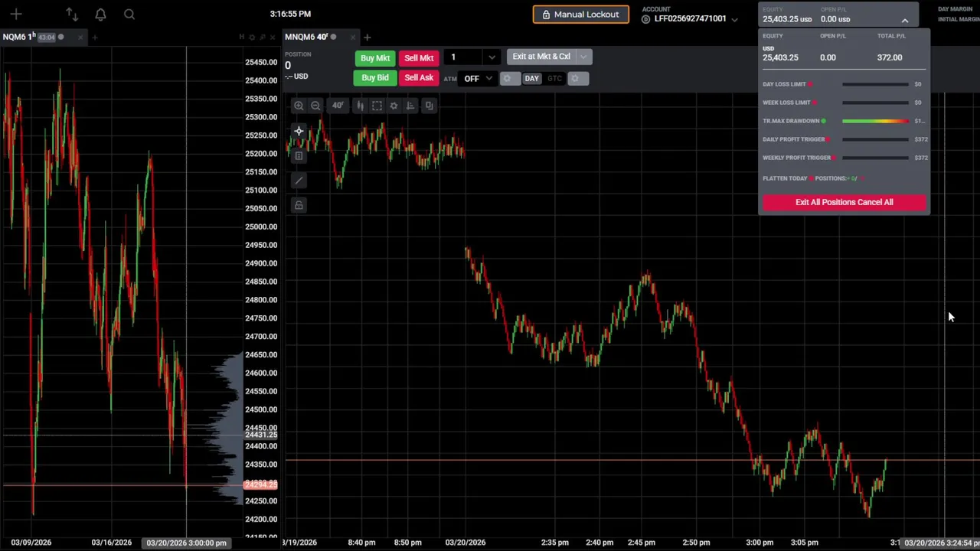Pop out the NQM6 chart panel
Image resolution: width=980 pixels, height=551 pixels.
[263, 37]
